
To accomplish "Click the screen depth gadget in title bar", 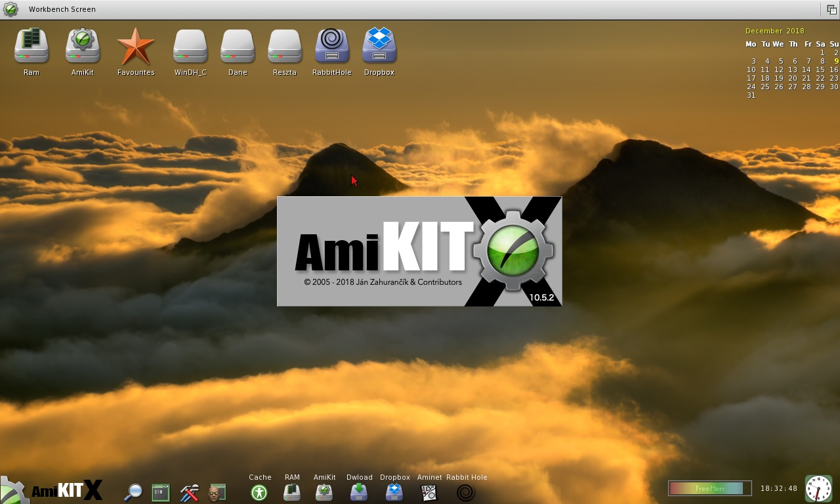I will [x=831, y=9].
